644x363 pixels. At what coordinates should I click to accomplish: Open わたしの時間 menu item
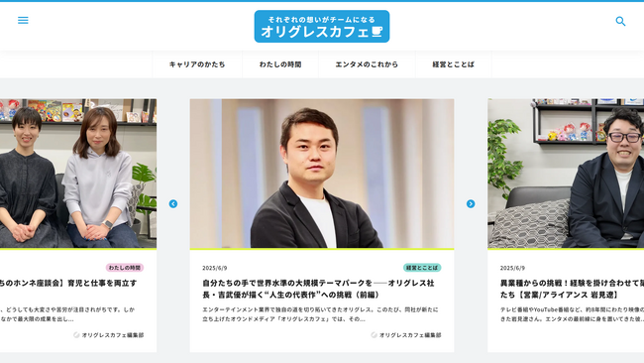280,64
